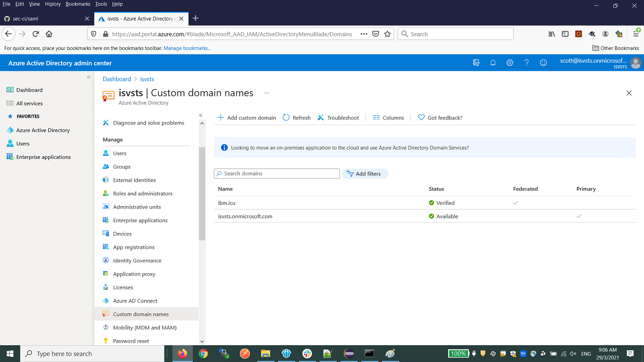This screenshot has width=644, height=362.
Task: Open Users from the Manage sidebar
Action: 119,153
